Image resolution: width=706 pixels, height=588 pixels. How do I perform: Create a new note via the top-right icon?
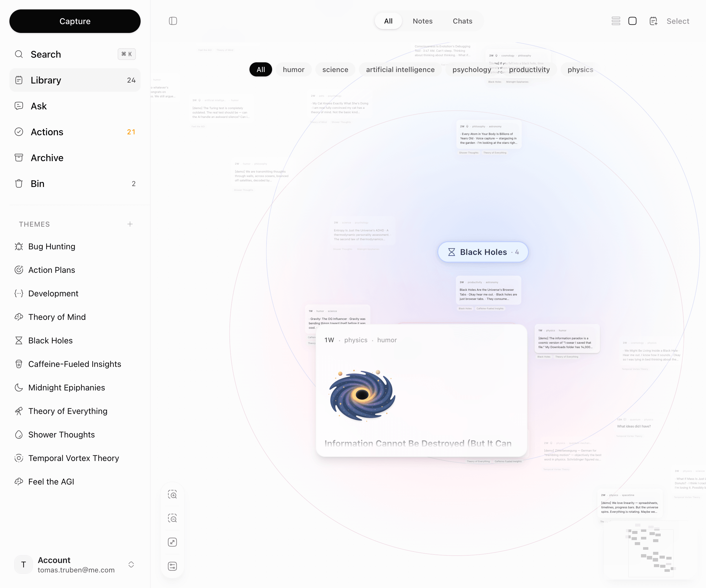[653, 21]
